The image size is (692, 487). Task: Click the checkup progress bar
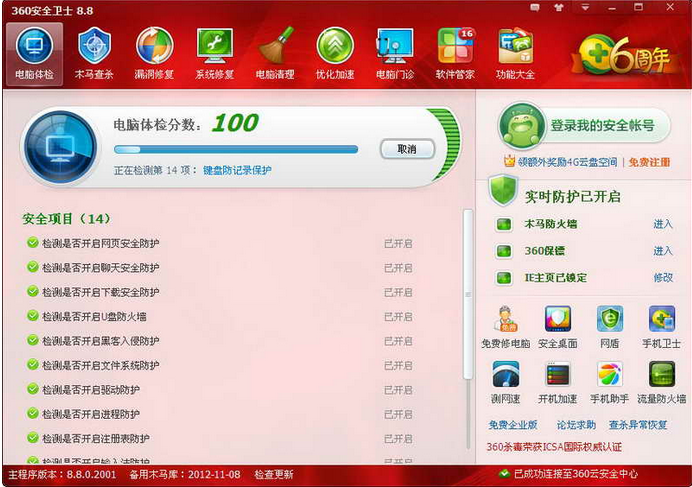coord(236,150)
